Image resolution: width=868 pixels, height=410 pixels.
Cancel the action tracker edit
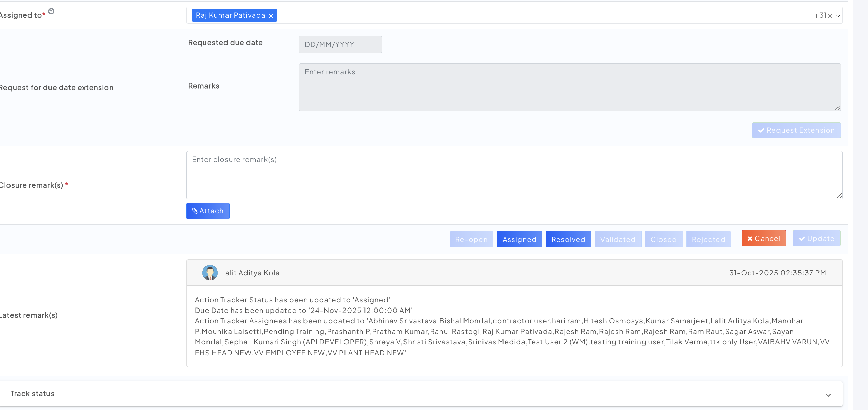click(x=764, y=238)
